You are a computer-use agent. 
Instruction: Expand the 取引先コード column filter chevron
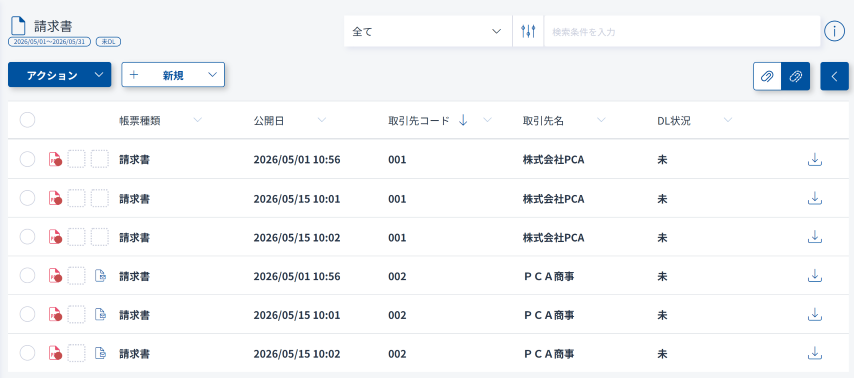pyautogui.click(x=487, y=120)
